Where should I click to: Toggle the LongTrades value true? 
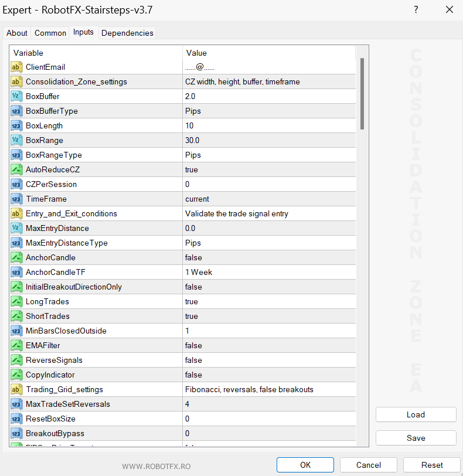tap(269, 301)
